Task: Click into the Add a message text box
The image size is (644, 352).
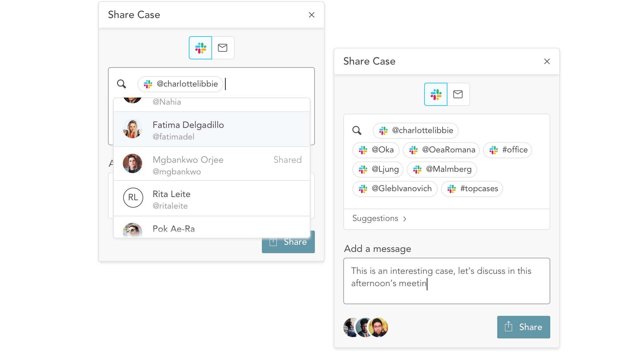Action: coord(447,281)
